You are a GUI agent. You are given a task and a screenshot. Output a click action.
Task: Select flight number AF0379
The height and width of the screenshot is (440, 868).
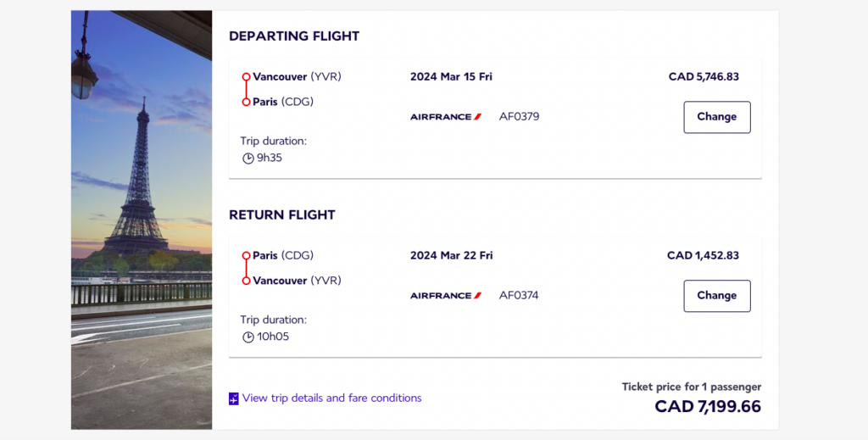519,117
